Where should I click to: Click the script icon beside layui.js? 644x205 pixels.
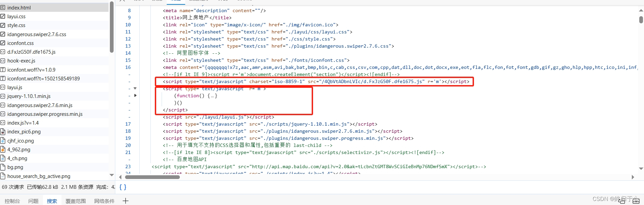click(3, 87)
